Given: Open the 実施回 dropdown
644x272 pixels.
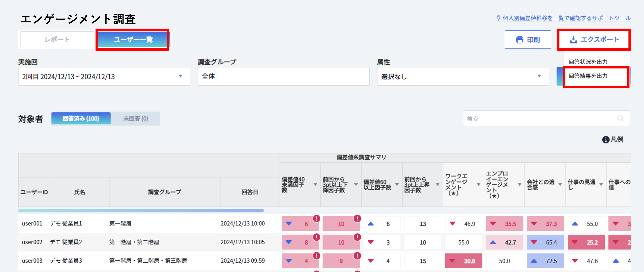Looking at the screenshot, I should (104, 76).
